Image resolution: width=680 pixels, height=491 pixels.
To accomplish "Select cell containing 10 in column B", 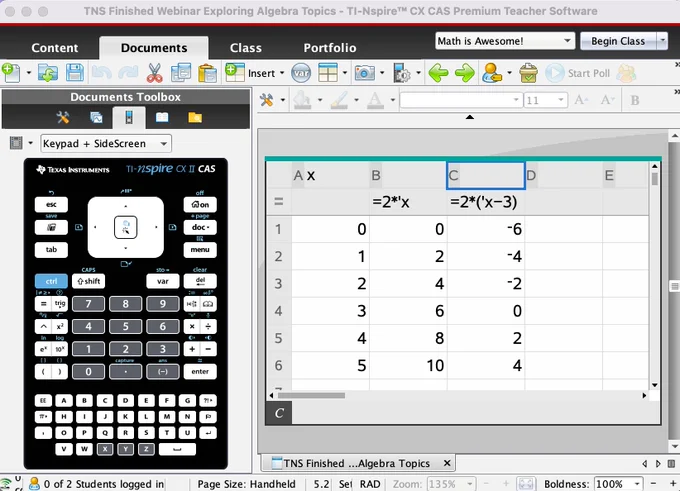I will [x=408, y=366].
